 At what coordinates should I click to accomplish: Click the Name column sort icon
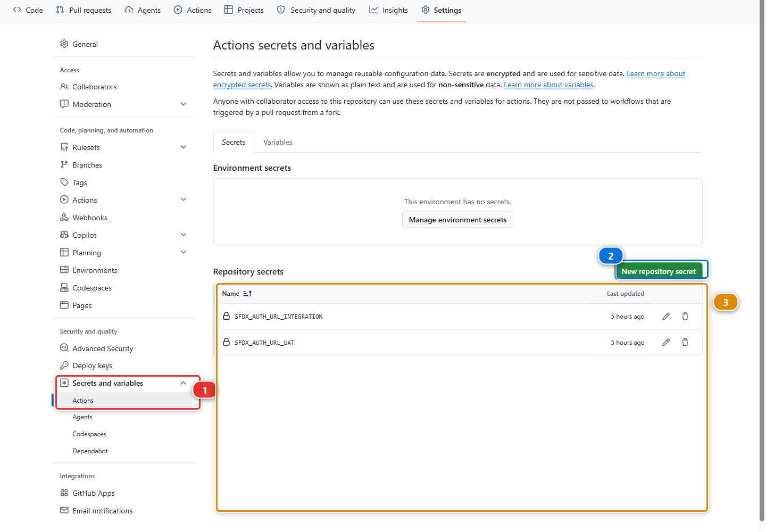click(247, 294)
